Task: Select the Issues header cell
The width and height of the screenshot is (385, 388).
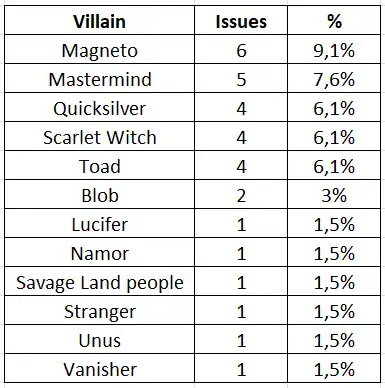Action: coord(241,20)
